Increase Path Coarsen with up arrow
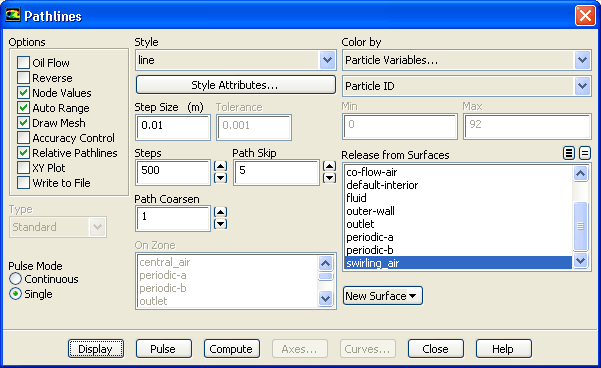601x368 pixels. (220, 212)
